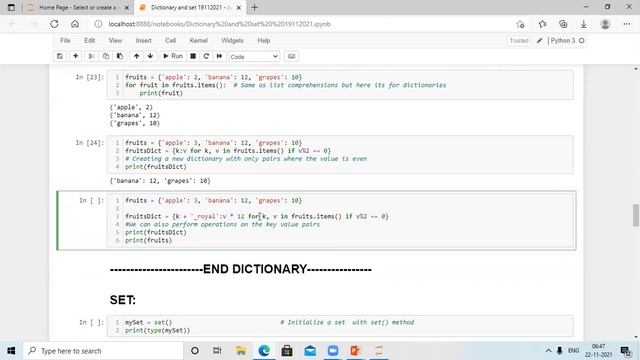Click the END DICTIONARY heading

pyautogui.click(x=241, y=269)
